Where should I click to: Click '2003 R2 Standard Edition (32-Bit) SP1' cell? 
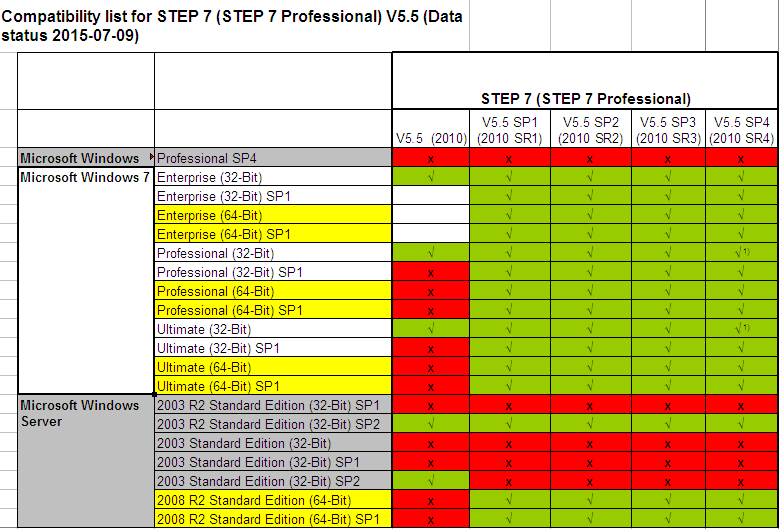(x=273, y=404)
